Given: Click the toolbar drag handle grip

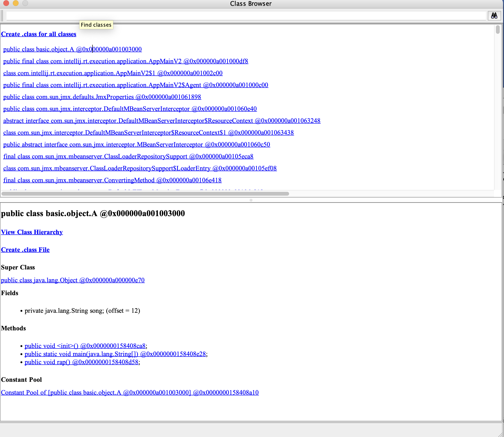Looking at the screenshot, I should 2,16.
